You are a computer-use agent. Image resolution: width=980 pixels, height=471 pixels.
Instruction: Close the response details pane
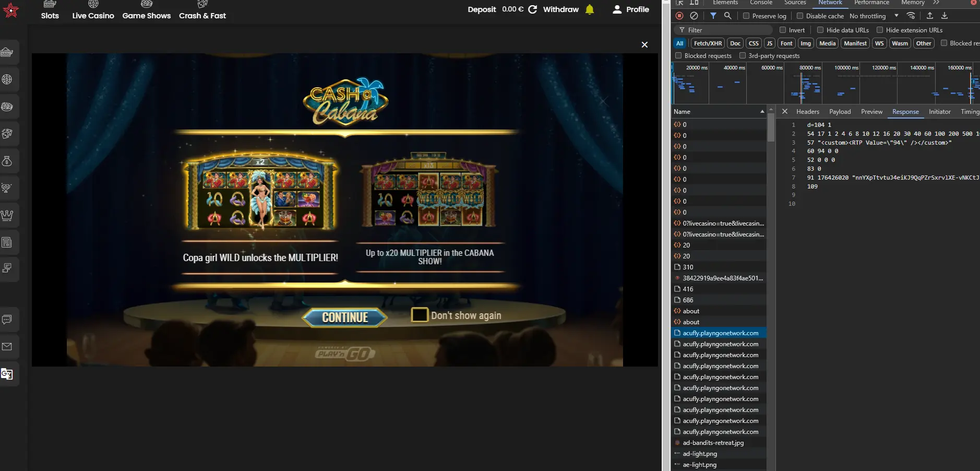point(785,111)
